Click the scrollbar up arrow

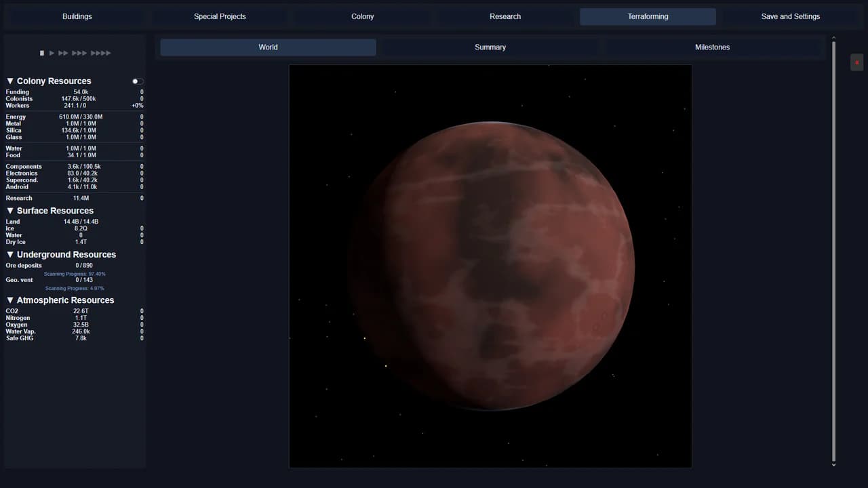833,38
